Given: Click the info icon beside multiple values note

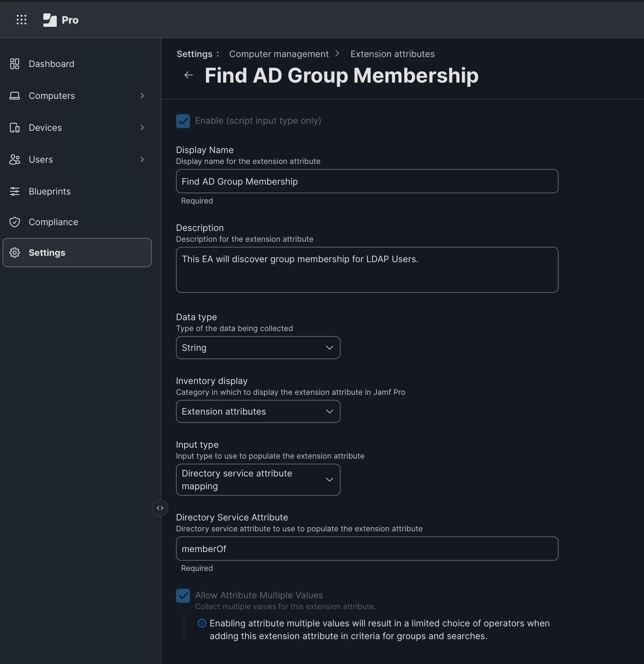Looking at the screenshot, I should pyautogui.click(x=202, y=623).
